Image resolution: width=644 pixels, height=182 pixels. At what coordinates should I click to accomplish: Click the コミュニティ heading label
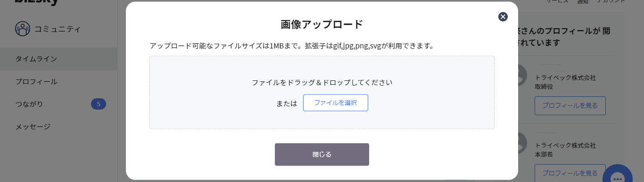58,29
